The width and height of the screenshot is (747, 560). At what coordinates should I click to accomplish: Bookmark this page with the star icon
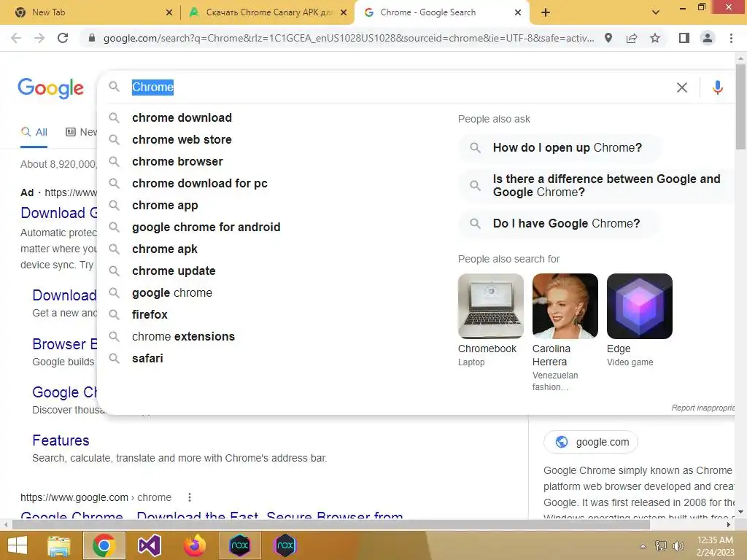tap(655, 38)
